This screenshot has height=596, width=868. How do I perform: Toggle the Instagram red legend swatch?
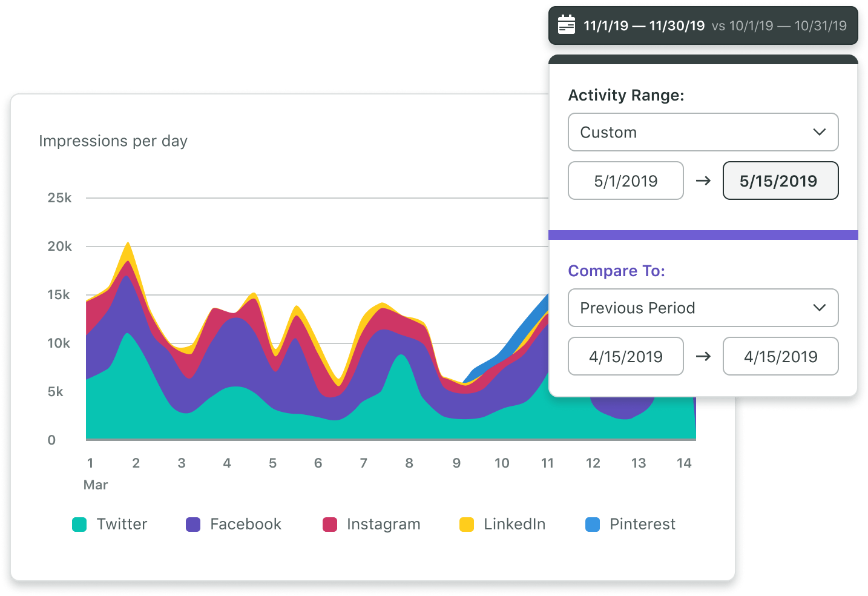330,525
